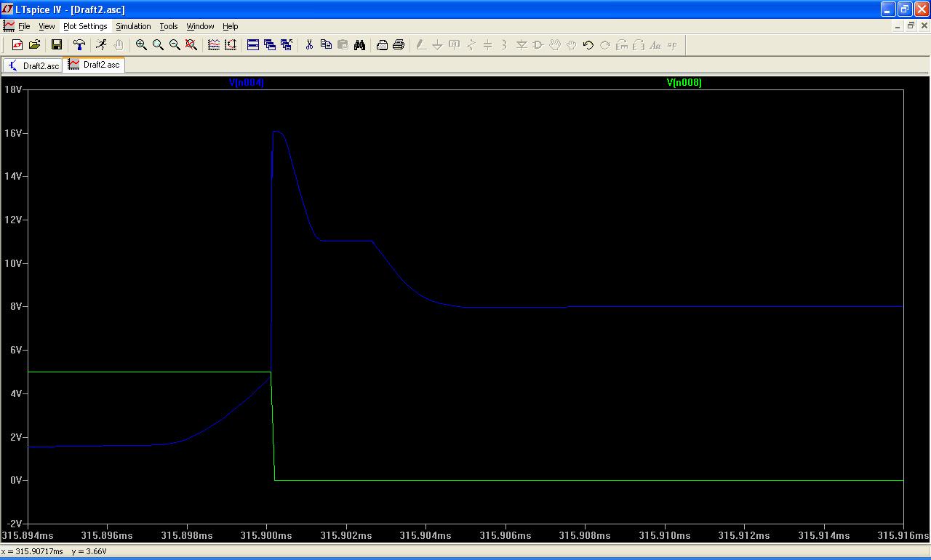Viewport: 931px width, 560px height.
Task: Click the Cascade windows icon
Action: tap(270, 45)
